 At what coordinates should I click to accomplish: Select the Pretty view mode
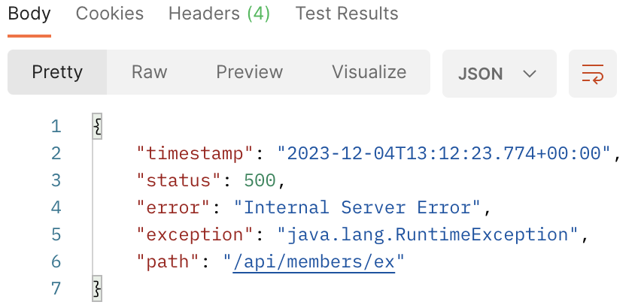(57, 73)
